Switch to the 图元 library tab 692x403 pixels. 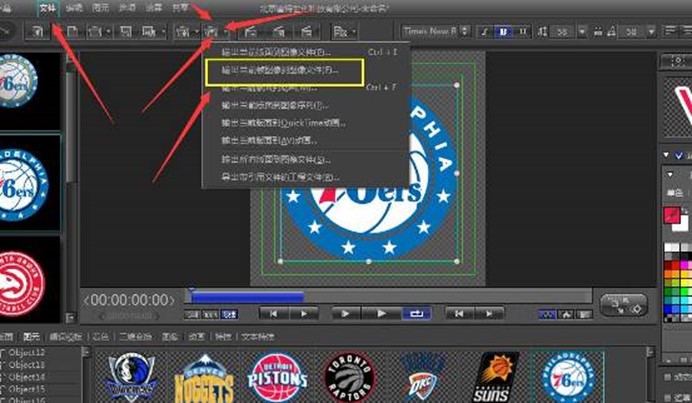click(x=32, y=337)
